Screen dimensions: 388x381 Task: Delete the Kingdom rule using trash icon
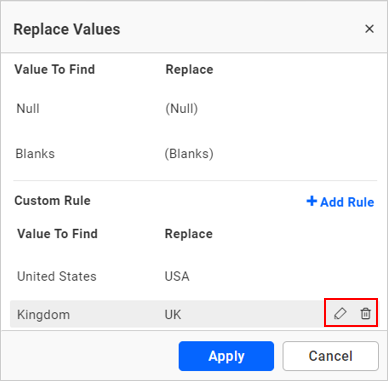pos(365,314)
